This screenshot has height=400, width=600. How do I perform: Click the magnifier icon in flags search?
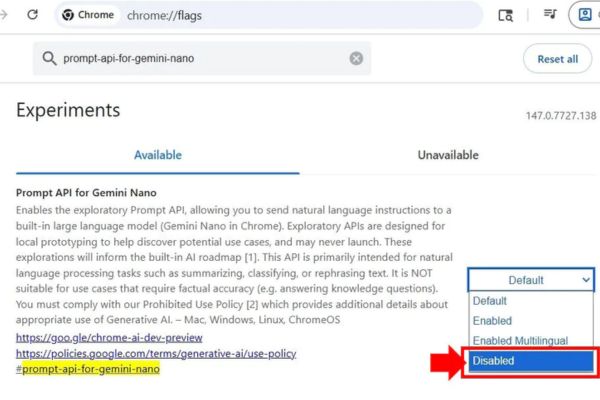tap(49, 59)
